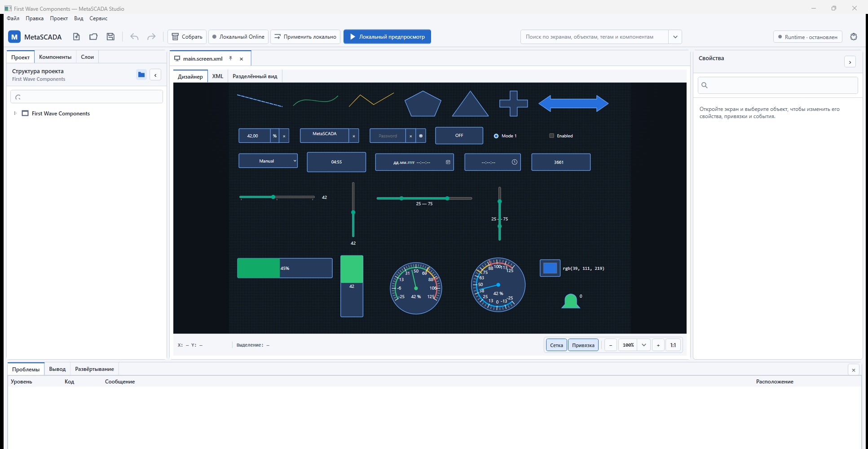Reset zoom with the 1:1 button
The image size is (868, 449).
(x=673, y=345)
